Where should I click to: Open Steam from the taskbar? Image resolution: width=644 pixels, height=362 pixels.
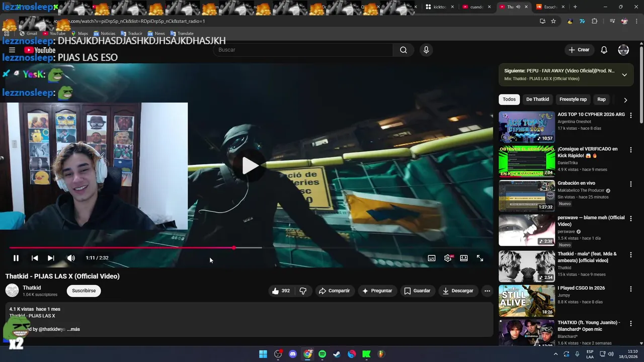(337, 354)
